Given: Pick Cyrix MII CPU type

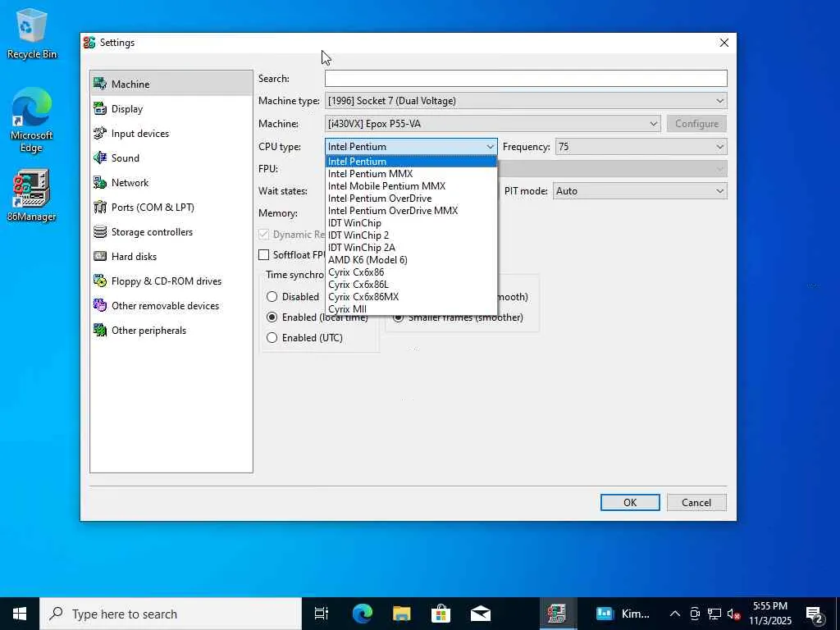Looking at the screenshot, I should click(x=411, y=309).
